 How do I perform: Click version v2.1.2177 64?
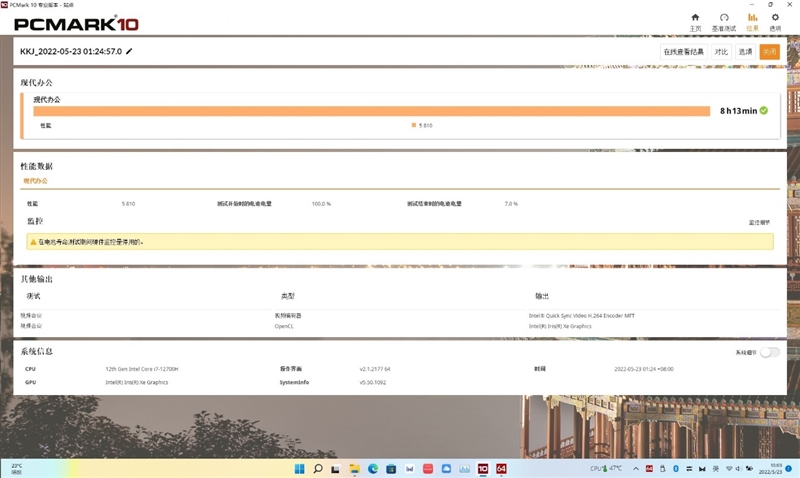pyautogui.click(x=374, y=369)
